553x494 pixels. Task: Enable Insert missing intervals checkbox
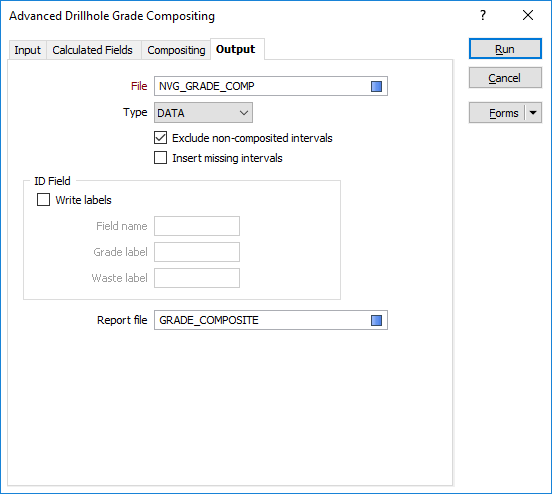point(160,158)
